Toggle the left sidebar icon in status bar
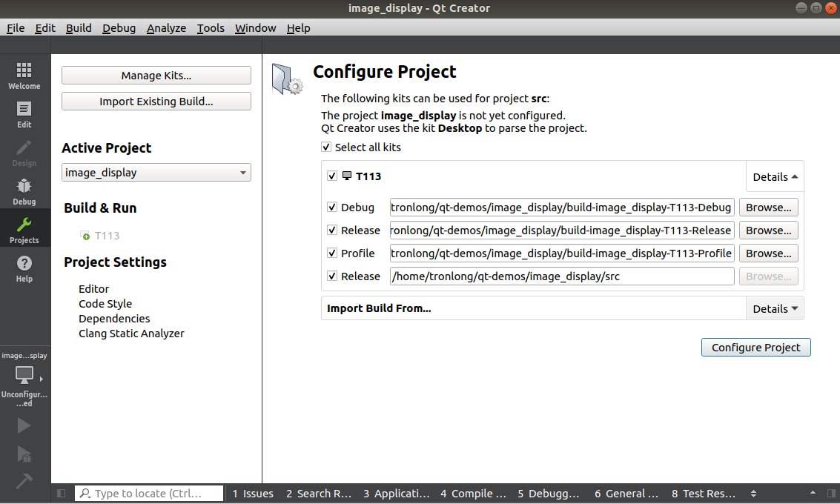 tap(61, 494)
